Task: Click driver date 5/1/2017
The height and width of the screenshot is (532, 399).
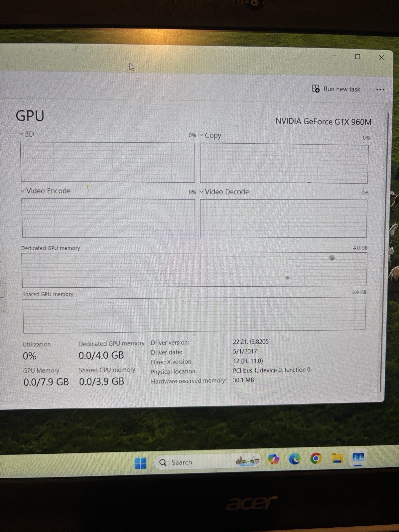Action: click(x=245, y=351)
